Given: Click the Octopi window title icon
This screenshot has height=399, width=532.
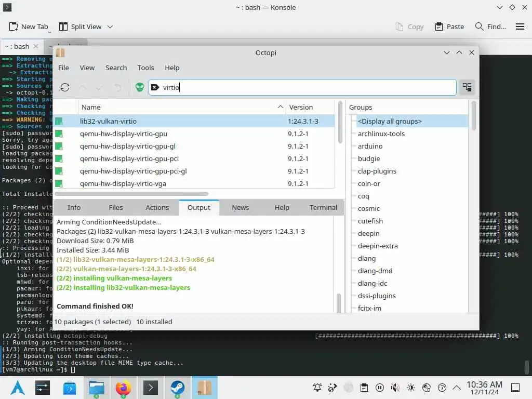Looking at the screenshot, I should 60,52.
